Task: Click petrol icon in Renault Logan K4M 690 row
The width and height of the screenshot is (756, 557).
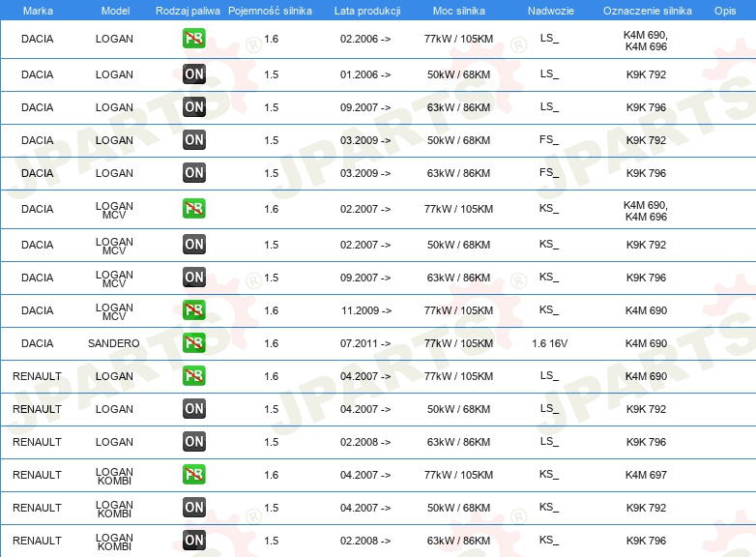Action: pyautogui.click(x=194, y=375)
